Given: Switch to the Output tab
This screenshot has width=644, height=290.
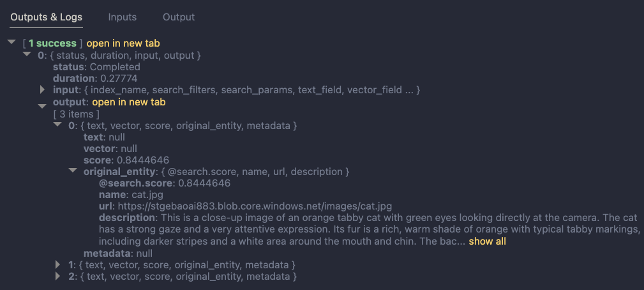Looking at the screenshot, I should coord(179,17).
